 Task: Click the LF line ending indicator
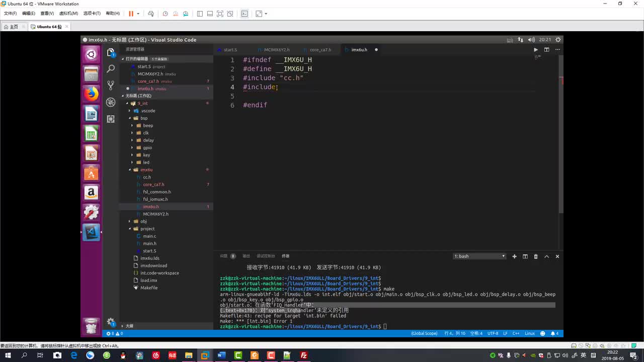click(x=505, y=333)
